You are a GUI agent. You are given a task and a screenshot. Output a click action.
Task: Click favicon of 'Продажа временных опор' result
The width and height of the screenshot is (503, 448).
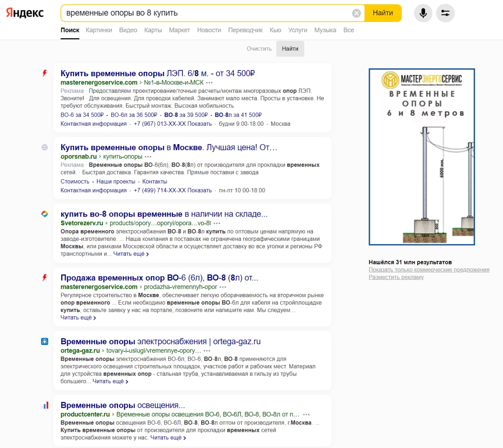point(44,277)
